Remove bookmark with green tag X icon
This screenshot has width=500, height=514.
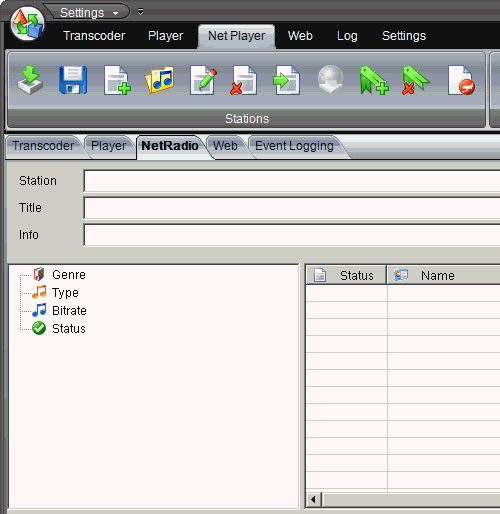pyautogui.click(x=416, y=80)
